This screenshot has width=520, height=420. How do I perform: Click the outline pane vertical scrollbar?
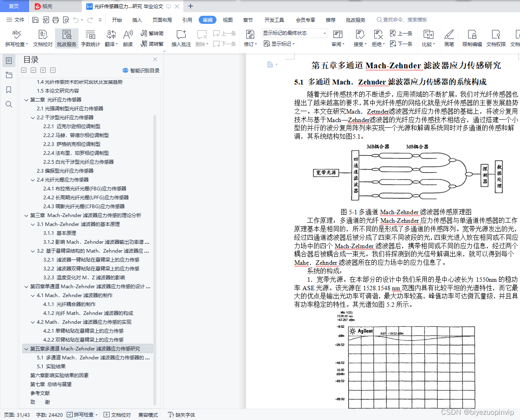[x=155, y=260]
